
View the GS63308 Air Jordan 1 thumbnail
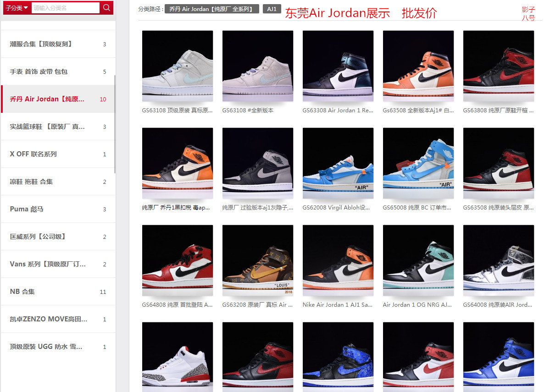tap(338, 66)
